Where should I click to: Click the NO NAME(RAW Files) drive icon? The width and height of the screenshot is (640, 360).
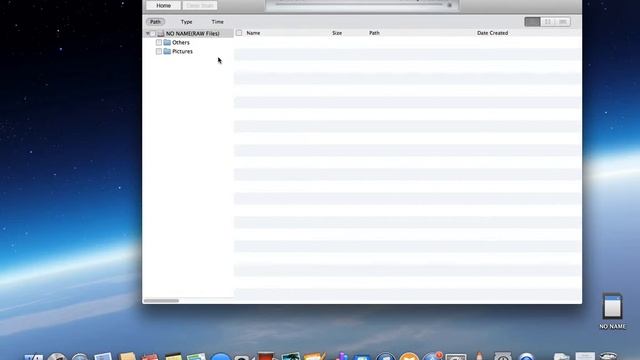tap(161, 33)
